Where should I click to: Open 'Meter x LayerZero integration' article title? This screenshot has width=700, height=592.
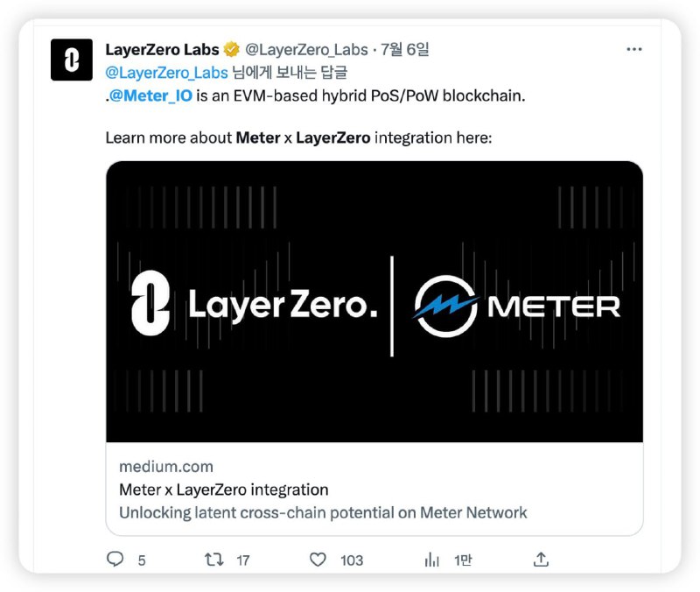[224, 490]
